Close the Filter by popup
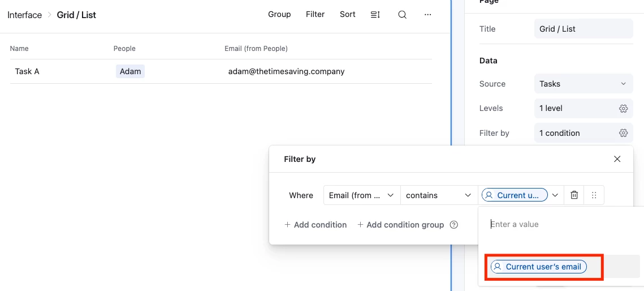Screen dimensions: 644x291 (617, 159)
